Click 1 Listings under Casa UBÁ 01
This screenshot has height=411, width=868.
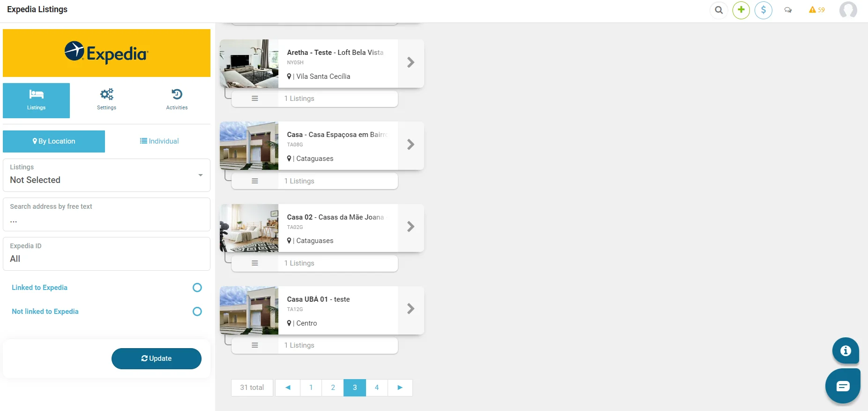click(x=299, y=345)
